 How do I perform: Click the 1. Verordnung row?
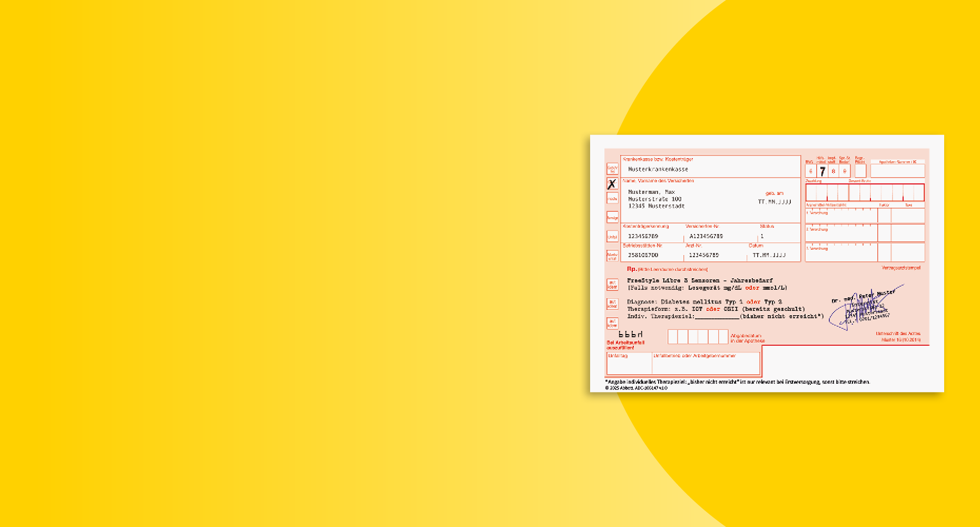(841, 216)
